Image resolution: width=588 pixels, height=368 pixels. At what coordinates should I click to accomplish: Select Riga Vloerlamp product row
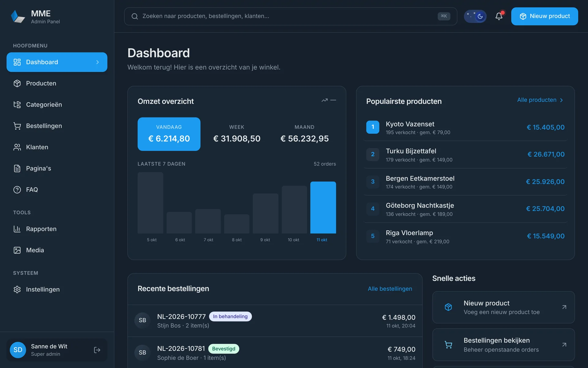pos(465,236)
